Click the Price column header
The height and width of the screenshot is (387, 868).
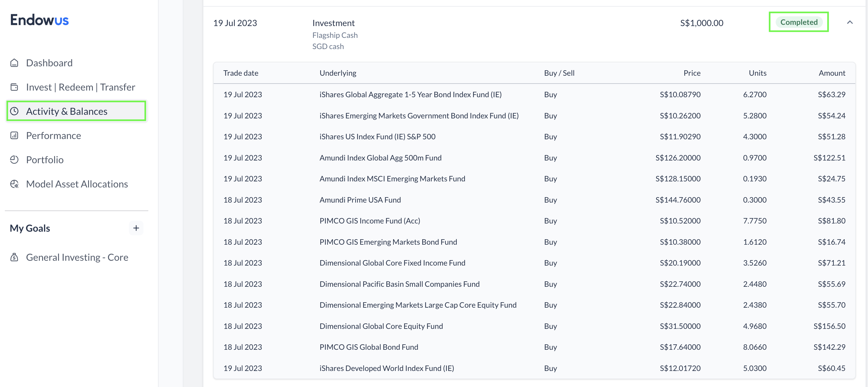[x=692, y=73]
